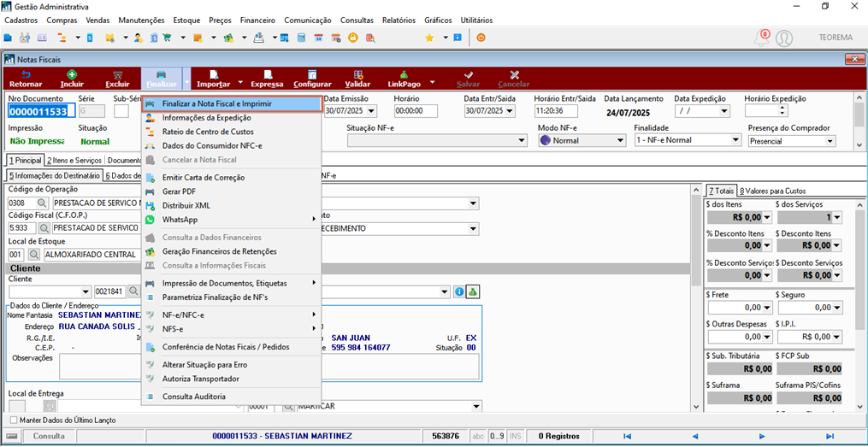868x447 pixels.
Task: Click the Configurar button
Action: click(x=312, y=79)
